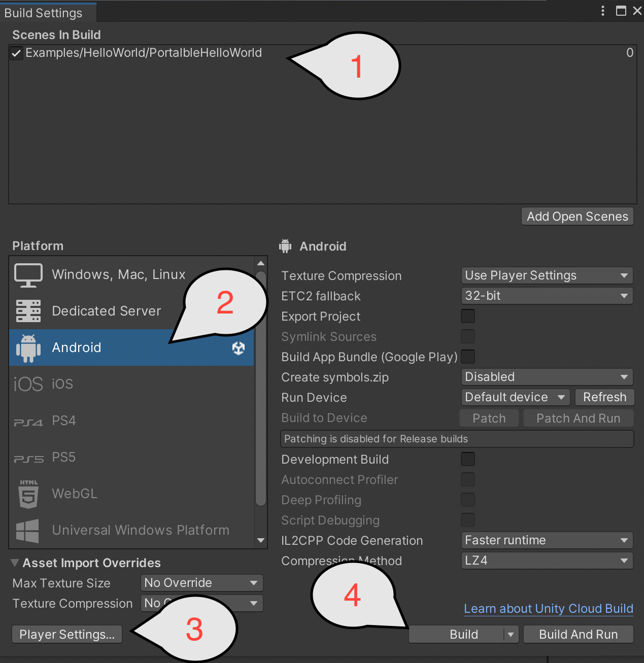Click the WebGL HTML5 shield icon
644x663 pixels.
point(28,494)
